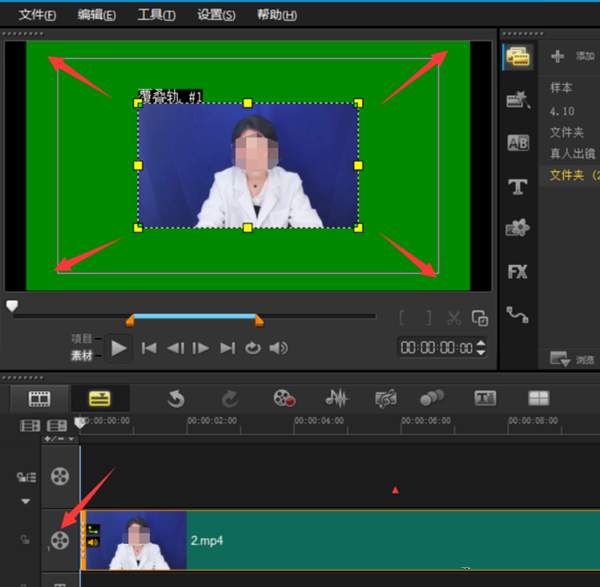Open the 文件(F) menu
Viewport: 600px width, 587px height.
(x=37, y=15)
